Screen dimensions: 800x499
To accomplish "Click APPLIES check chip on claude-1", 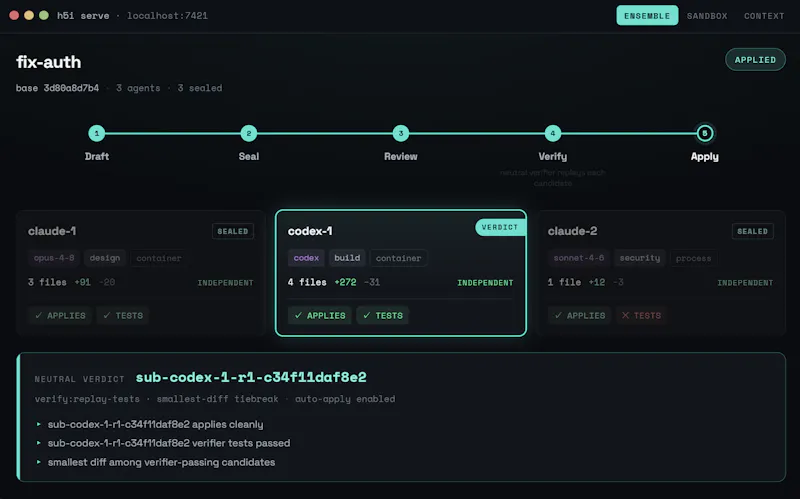I will coord(60,315).
